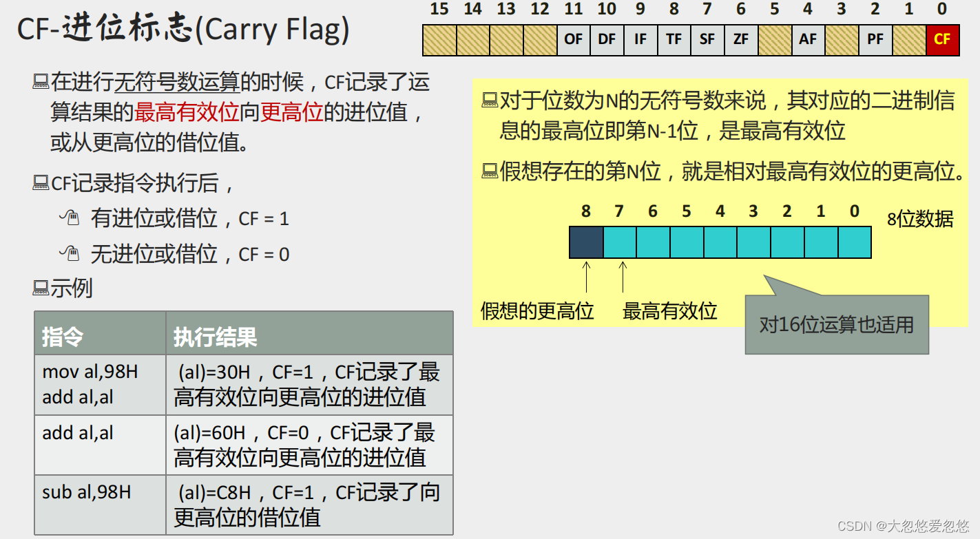Viewport: 980px width, 539px height.
Task: Click the computer bullet icon before 假想存在的第N位
Action: tap(490, 171)
